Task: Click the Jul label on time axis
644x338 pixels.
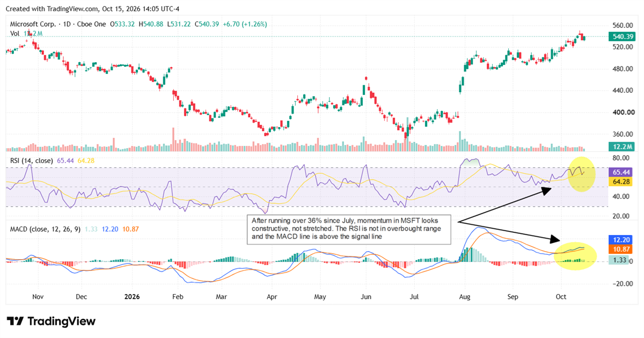Action: click(414, 296)
